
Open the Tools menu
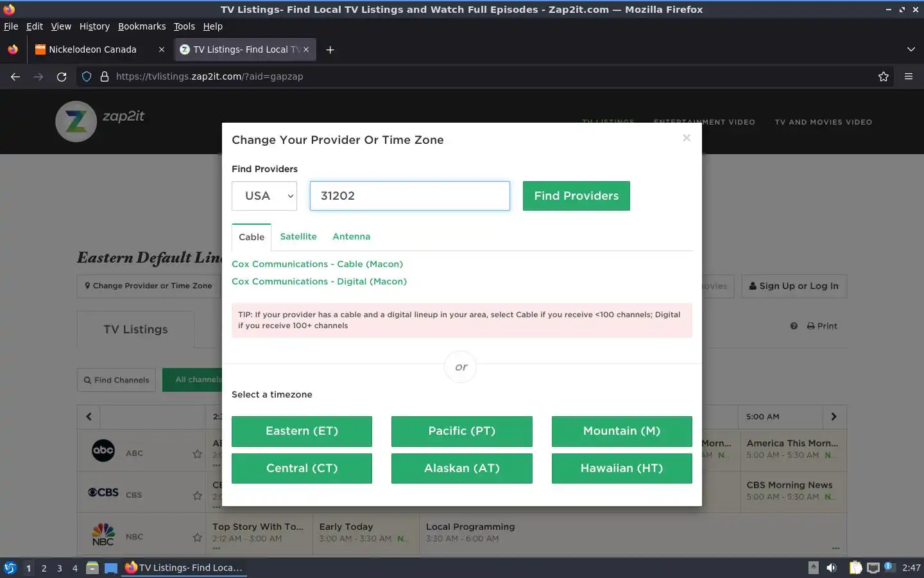coord(184,26)
